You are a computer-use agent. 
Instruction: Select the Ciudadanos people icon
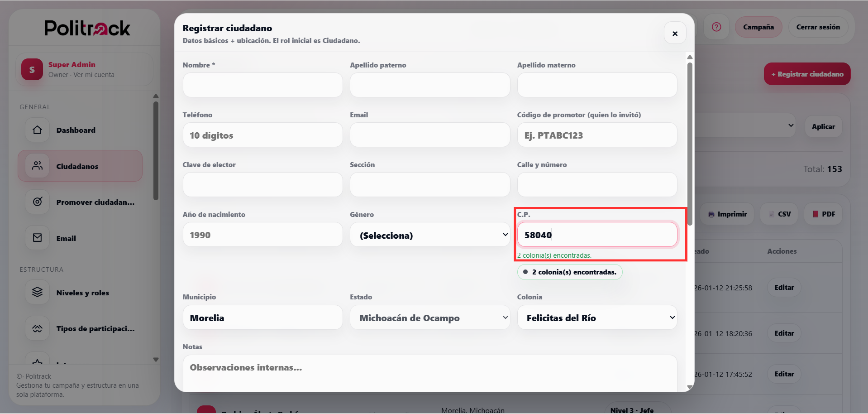37,166
